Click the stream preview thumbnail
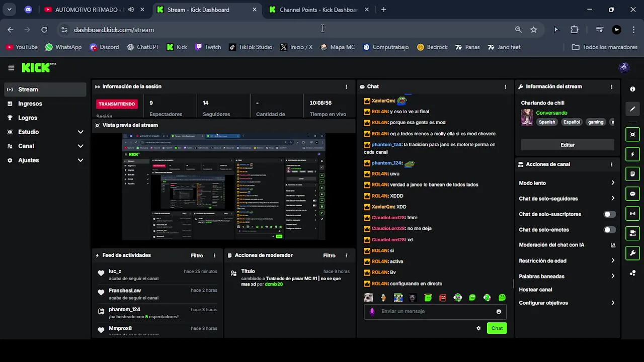The height and width of the screenshot is (362, 644). (x=224, y=187)
